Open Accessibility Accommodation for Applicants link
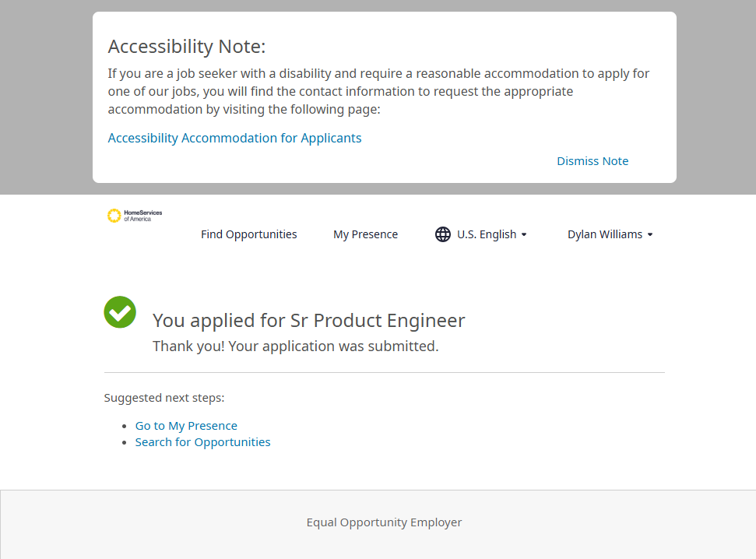756x559 pixels. pos(234,138)
